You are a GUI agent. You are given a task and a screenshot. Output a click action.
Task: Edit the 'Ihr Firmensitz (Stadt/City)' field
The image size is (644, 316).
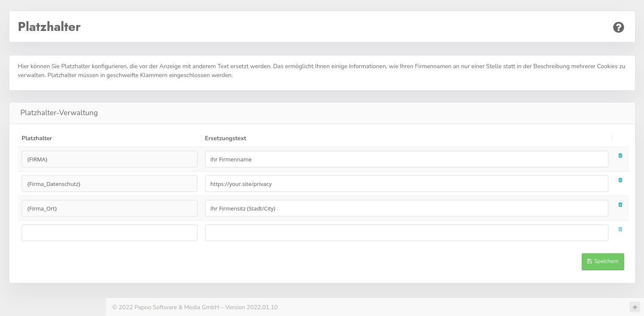pos(406,208)
